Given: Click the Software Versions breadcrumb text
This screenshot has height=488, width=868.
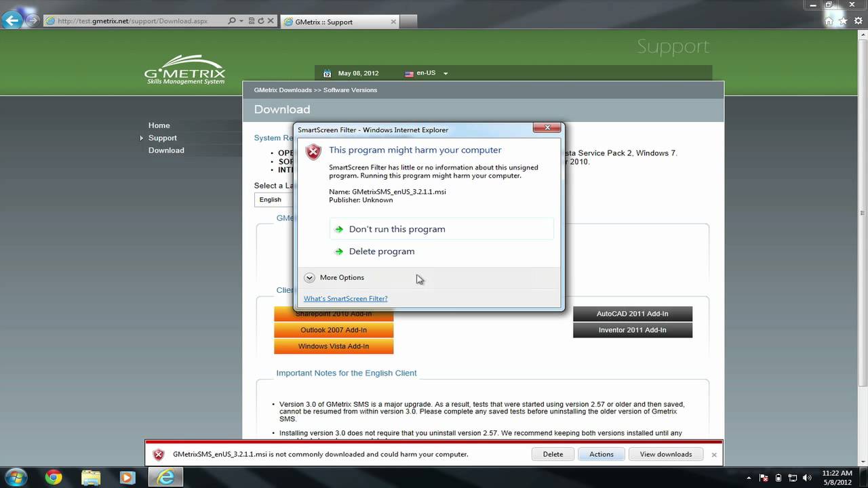Looking at the screenshot, I should coord(350,90).
